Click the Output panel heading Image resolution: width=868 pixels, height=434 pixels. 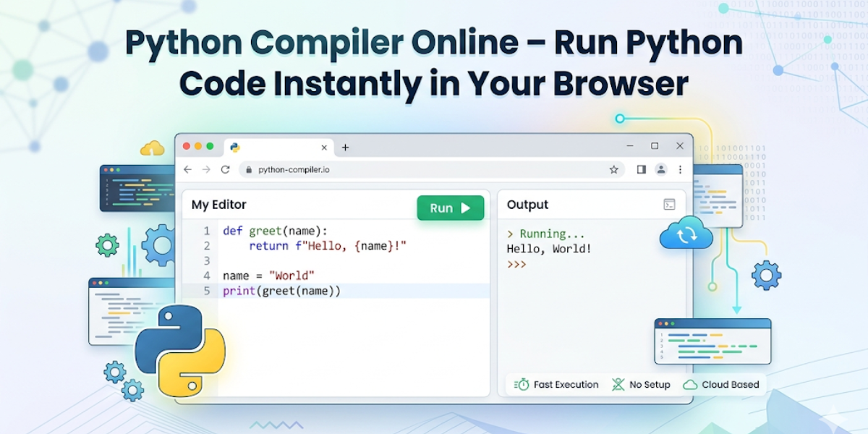[x=527, y=205]
